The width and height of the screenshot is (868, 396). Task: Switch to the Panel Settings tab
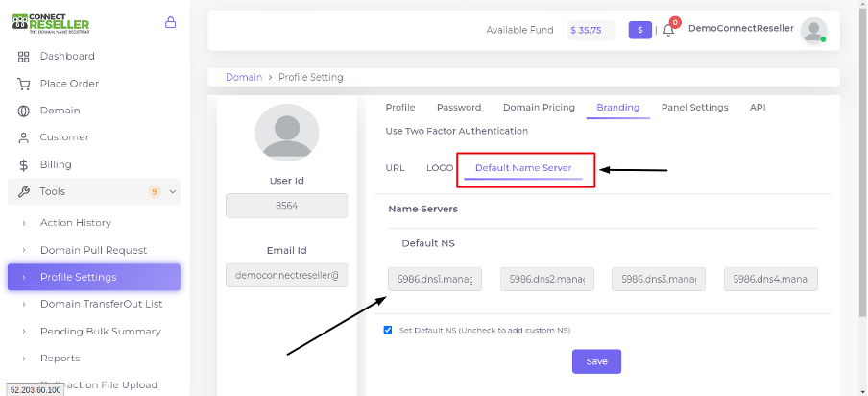pos(694,108)
